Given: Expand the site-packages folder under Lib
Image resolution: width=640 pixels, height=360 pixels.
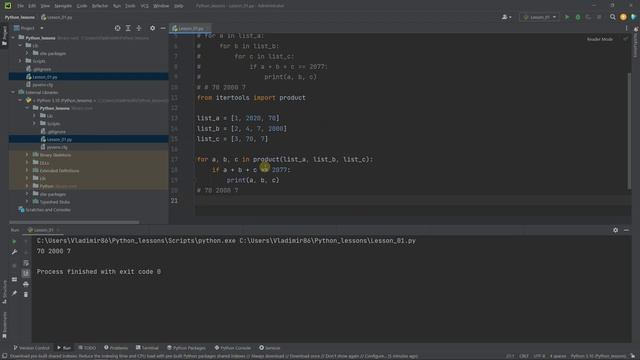Looking at the screenshot, I should 27,53.
